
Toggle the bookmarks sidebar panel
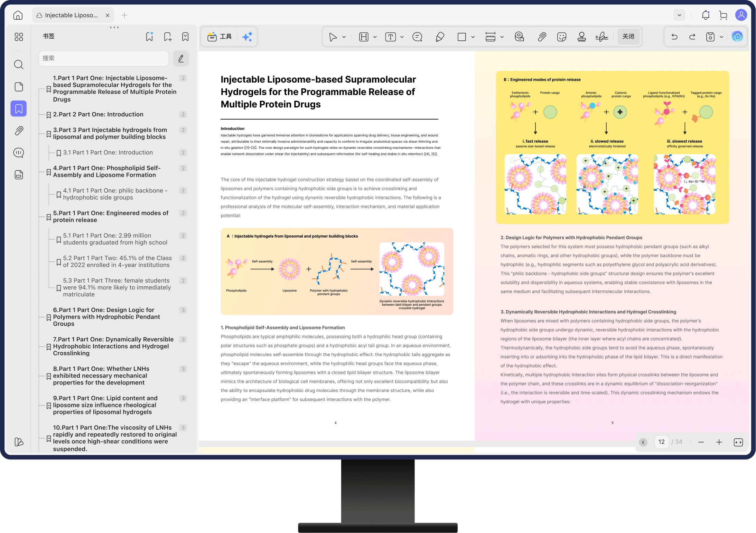pos(19,109)
